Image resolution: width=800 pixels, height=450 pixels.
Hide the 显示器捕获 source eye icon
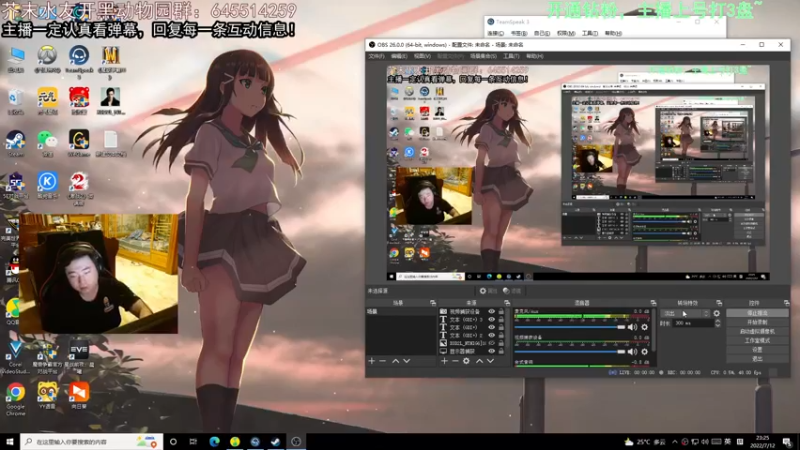pyautogui.click(x=491, y=352)
